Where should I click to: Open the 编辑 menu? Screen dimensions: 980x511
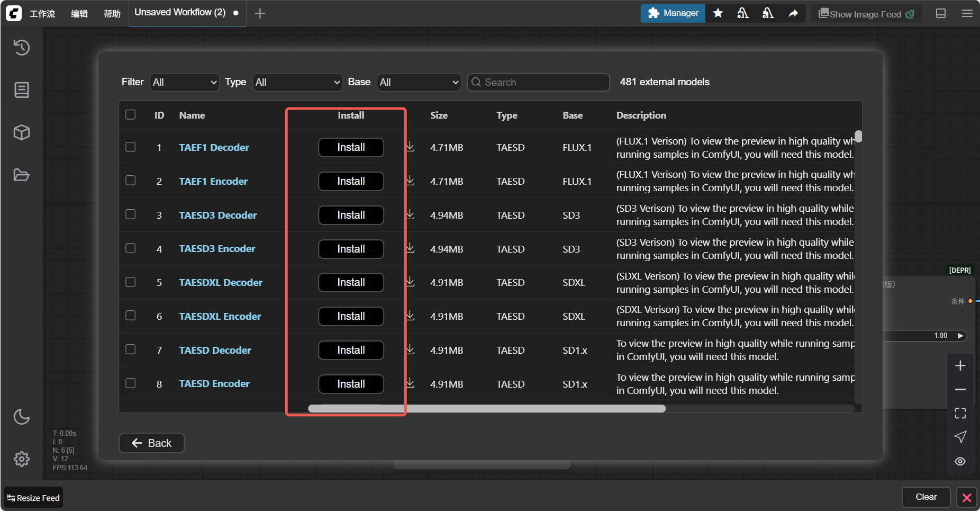(79, 14)
